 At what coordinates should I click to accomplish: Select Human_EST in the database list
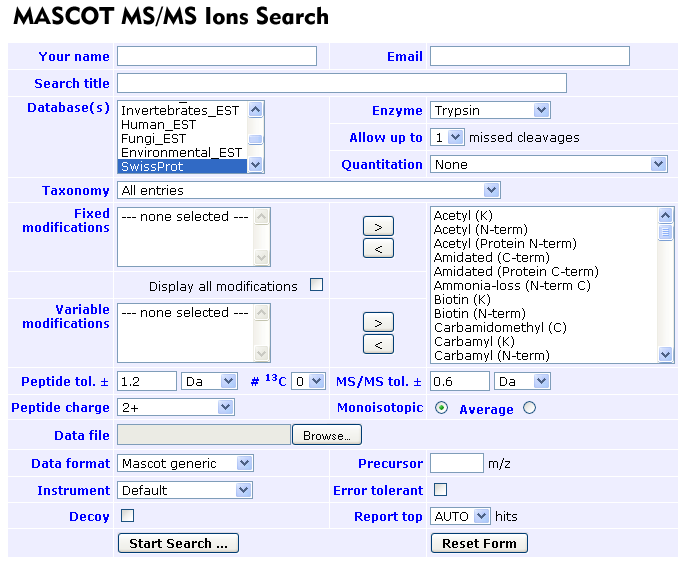tap(158, 125)
